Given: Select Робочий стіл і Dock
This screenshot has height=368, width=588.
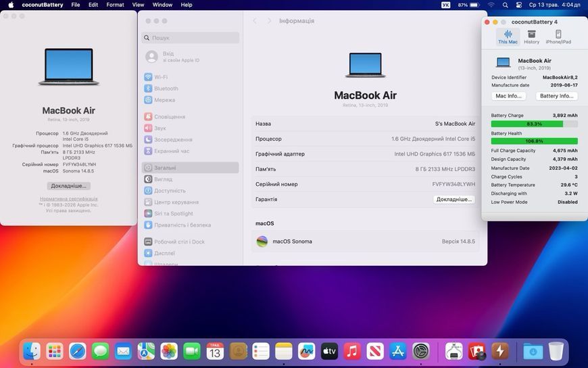Looking at the screenshot, I should [190, 241].
